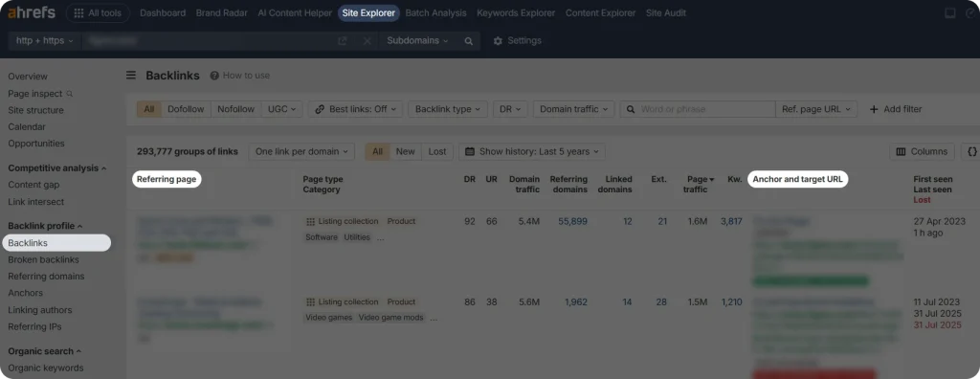Click Add filter
The image size is (980, 379).
(x=896, y=109)
